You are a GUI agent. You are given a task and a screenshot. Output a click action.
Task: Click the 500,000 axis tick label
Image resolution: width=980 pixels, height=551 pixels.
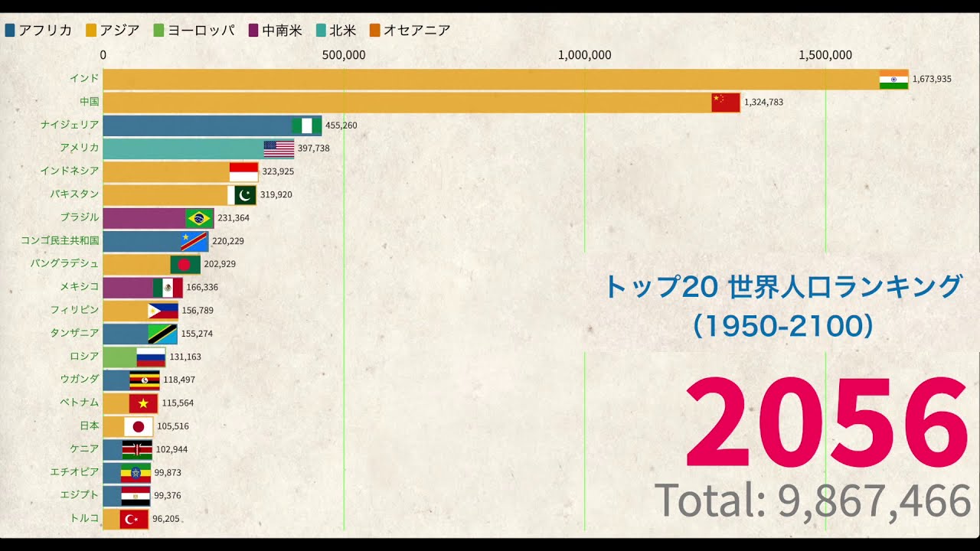(344, 55)
